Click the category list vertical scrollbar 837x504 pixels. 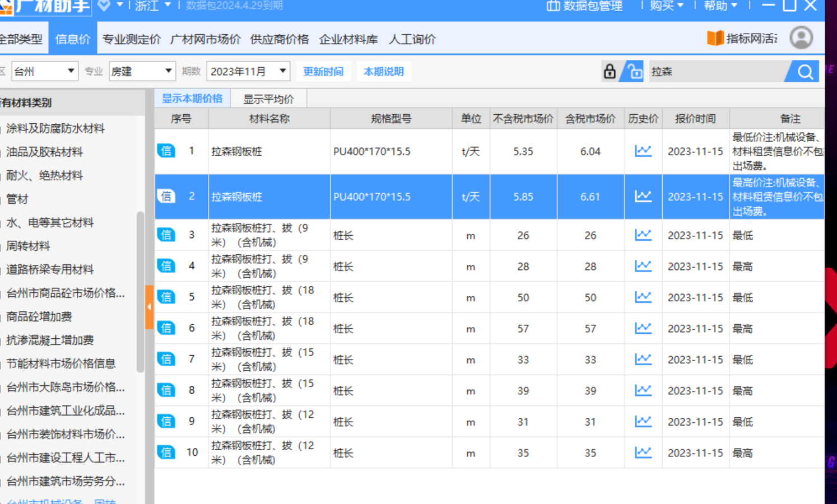pos(140,291)
